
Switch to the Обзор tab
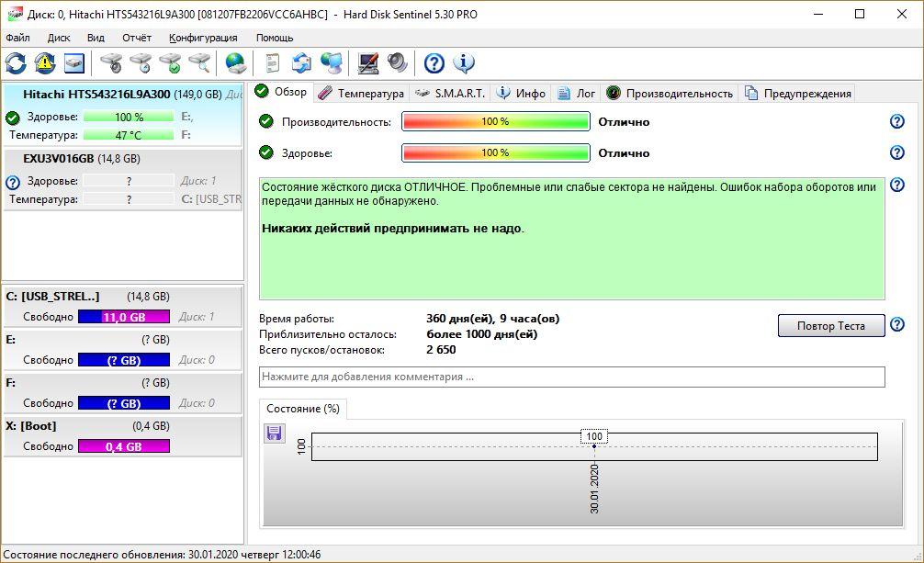(281, 92)
